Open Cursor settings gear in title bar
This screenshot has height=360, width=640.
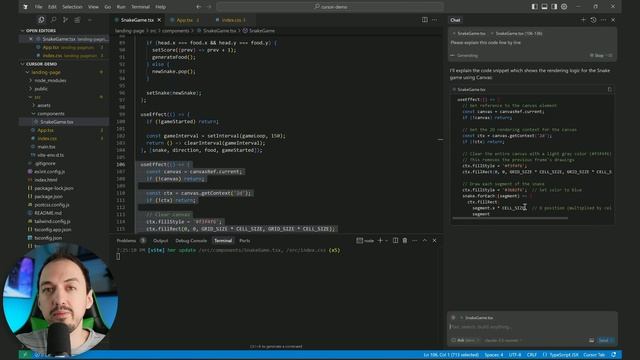[564, 7]
